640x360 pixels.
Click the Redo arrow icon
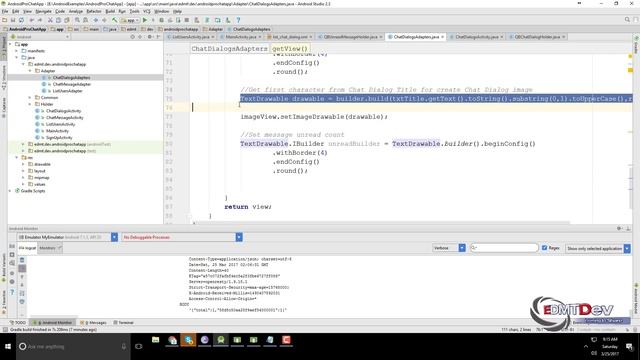[x=40, y=20]
